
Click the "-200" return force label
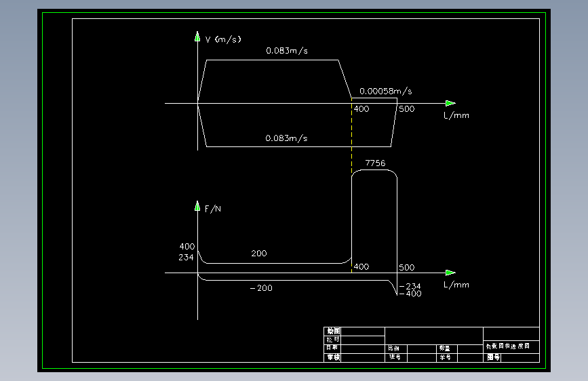point(261,288)
